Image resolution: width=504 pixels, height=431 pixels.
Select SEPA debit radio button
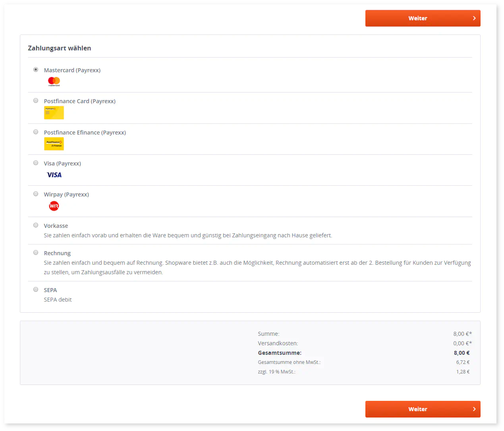click(x=36, y=289)
